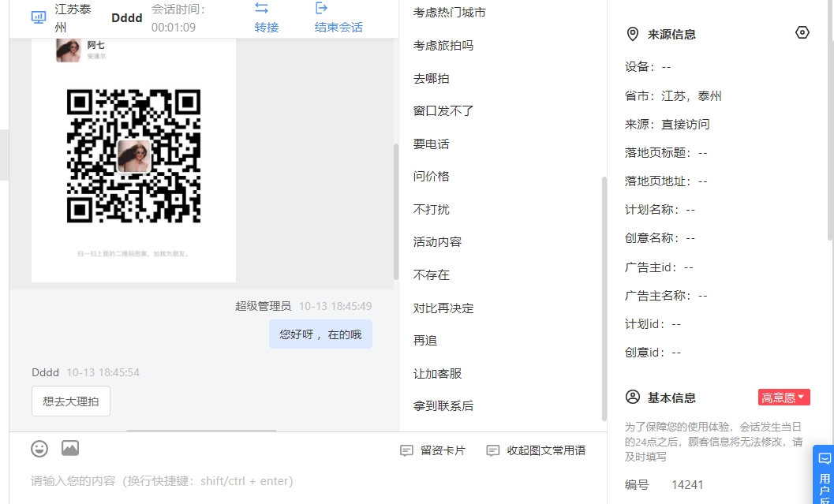Click the 省市：江苏，泰州 field
Screen dimensions: 834x504
coord(673,96)
